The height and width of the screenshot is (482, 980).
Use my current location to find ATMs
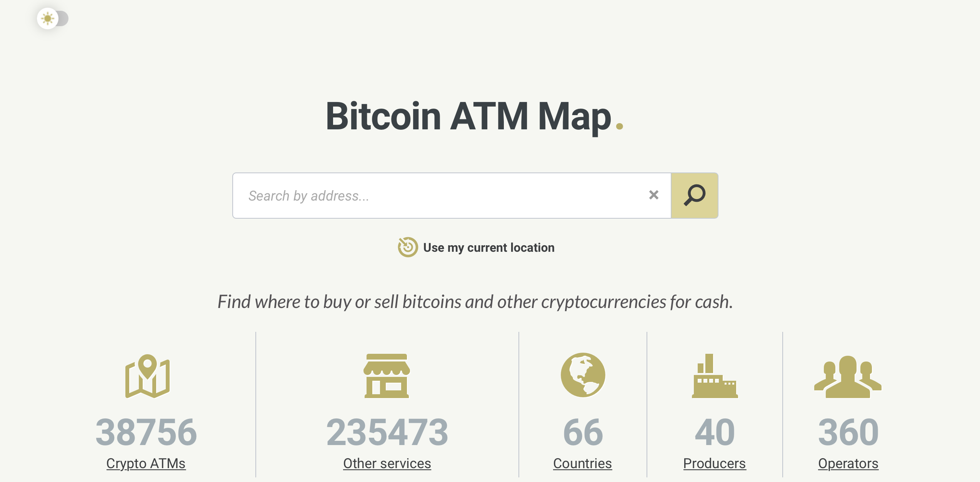point(489,248)
